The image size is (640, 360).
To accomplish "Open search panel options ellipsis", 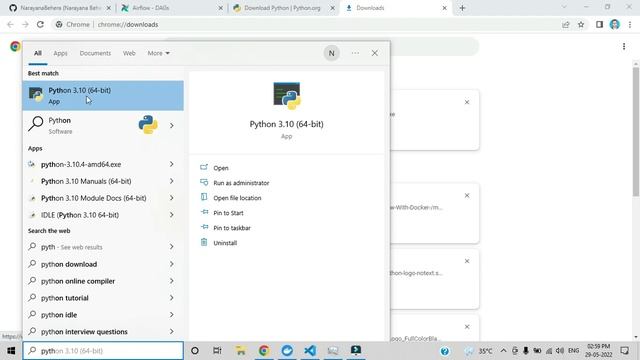I will click(x=355, y=53).
